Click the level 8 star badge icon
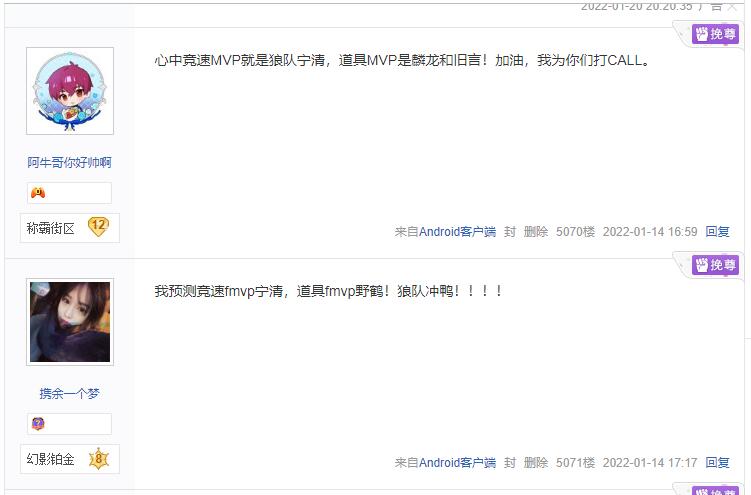Viewport: 751px width, 495px height. point(99,459)
